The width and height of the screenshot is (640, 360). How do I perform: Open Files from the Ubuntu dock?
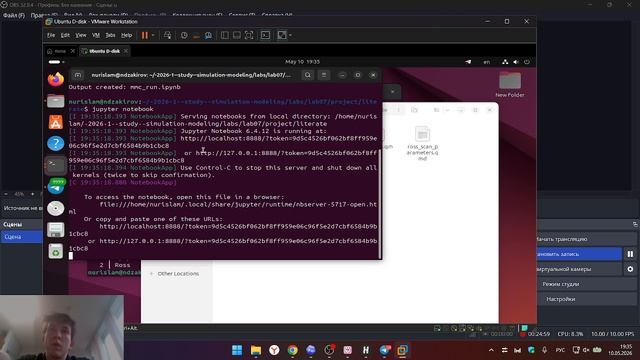(x=56, y=100)
